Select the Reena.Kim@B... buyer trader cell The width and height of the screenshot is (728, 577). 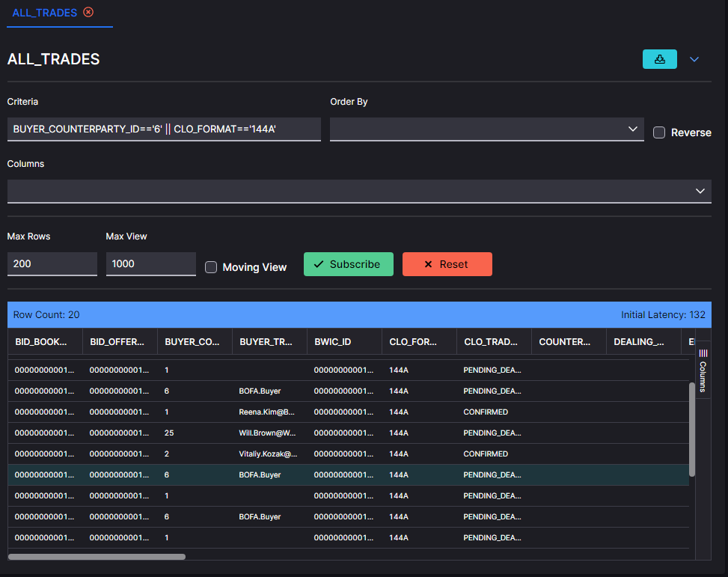pyautogui.click(x=269, y=412)
